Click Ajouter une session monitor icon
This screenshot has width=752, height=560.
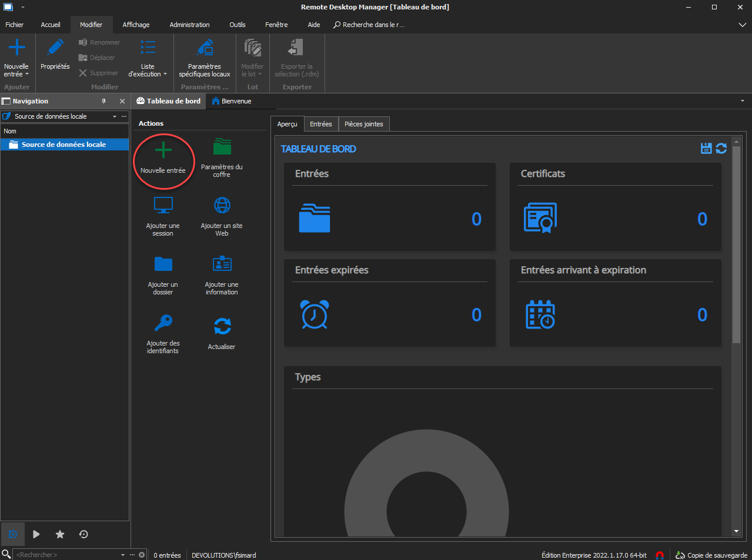(163, 206)
